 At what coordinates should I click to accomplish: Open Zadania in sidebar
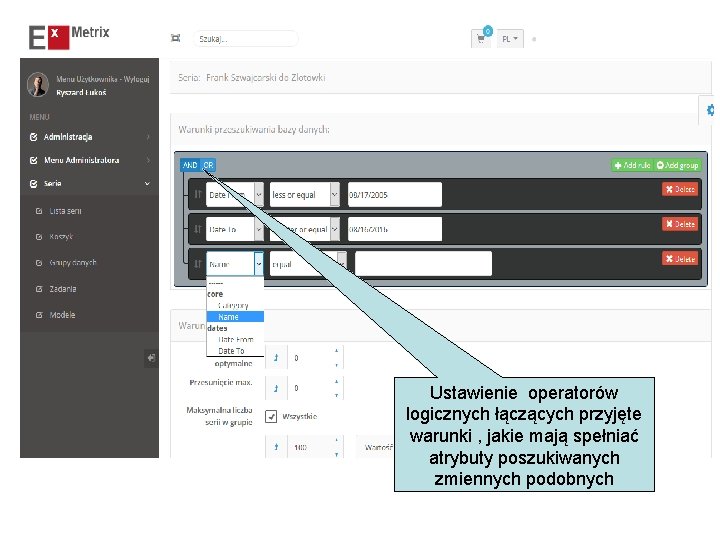(63, 289)
